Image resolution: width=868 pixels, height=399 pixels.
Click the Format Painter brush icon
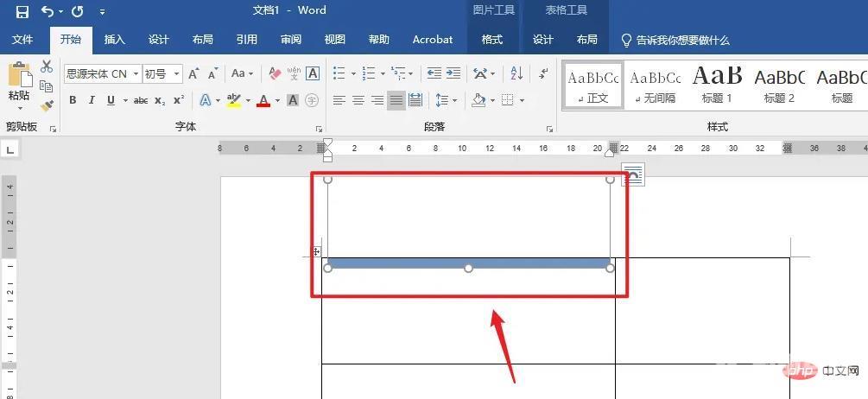click(x=47, y=106)
